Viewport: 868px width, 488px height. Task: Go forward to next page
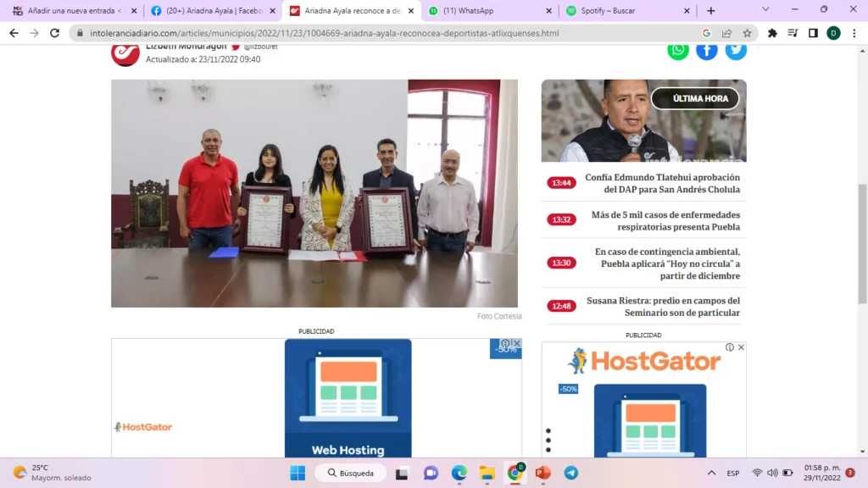point(34,33)
